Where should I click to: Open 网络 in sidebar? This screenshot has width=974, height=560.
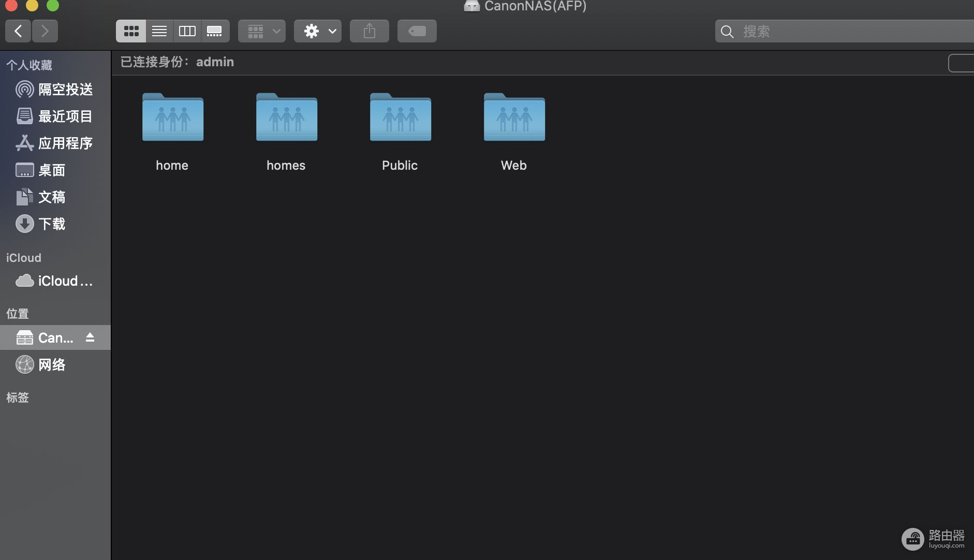(55, 365)
